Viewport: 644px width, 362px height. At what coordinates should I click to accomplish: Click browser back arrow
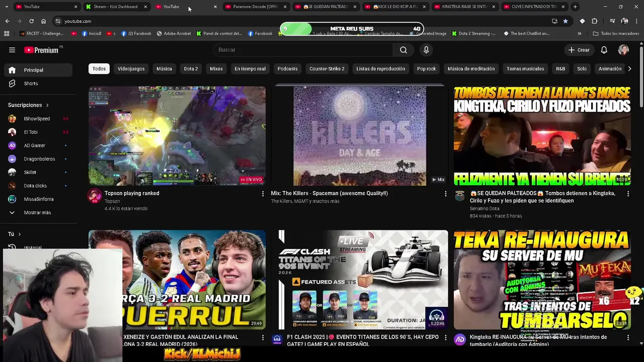tap(7, 21)
